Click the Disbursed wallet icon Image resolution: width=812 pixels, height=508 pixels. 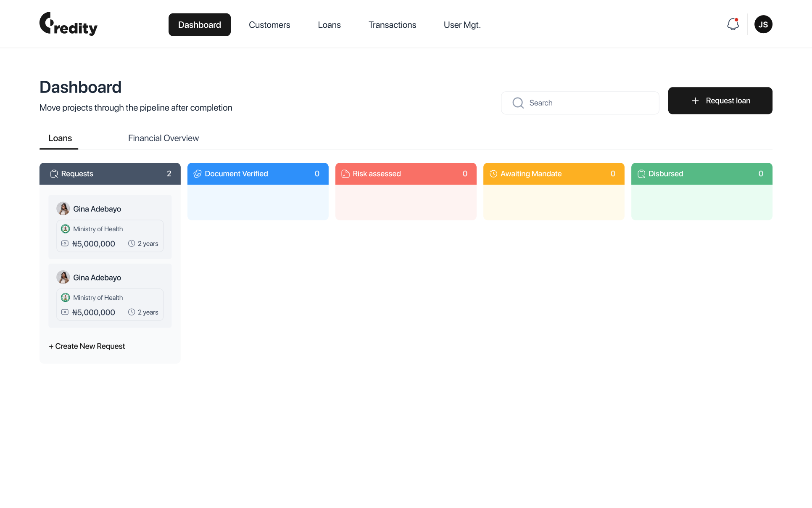click(641, 174)
